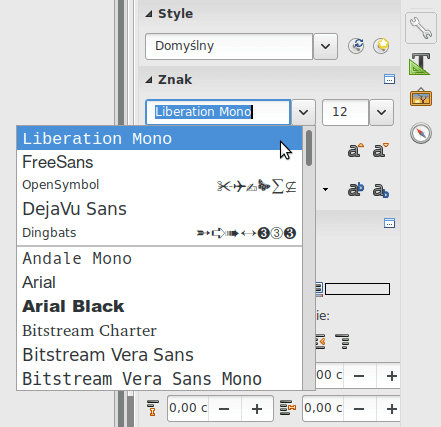The width and height of the screenshot is (441, 427).
Task: Open the font size dropdown arrow
Action: [x=381, y=112]
